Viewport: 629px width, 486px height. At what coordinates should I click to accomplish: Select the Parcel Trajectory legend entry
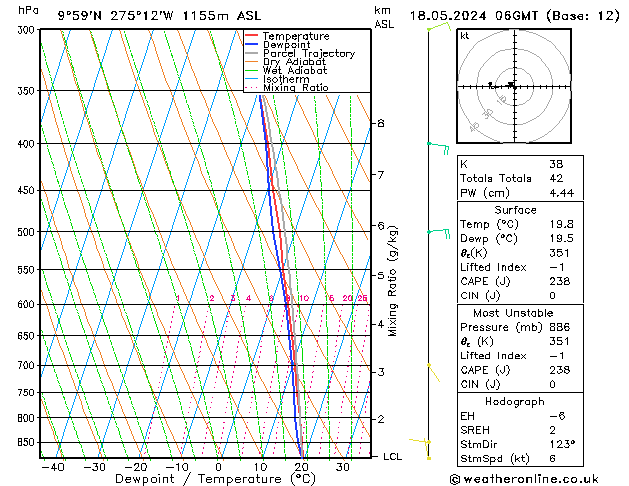(308, 54)
